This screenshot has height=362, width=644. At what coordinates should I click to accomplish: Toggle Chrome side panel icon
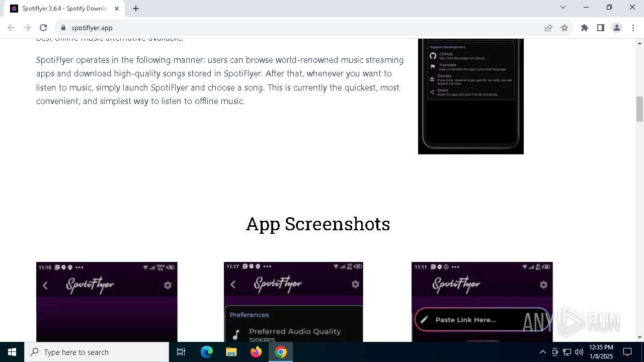[x=601, y=28]
